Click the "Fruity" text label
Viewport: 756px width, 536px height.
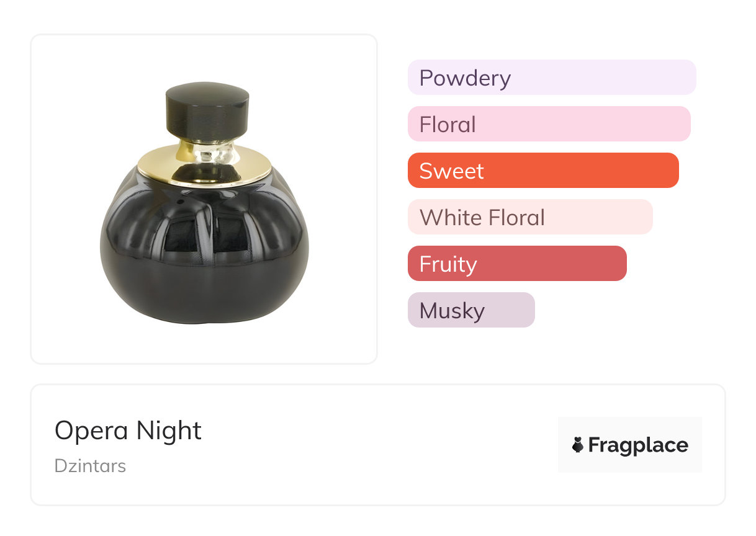pyautogui.click(x=448, y=264)
